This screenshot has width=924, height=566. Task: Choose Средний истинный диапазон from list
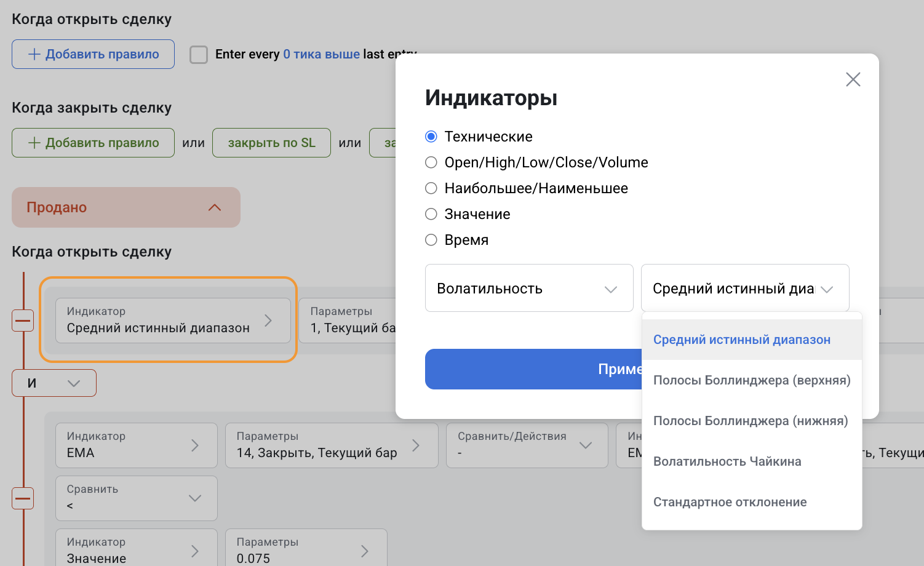click(x=752, y=340)
